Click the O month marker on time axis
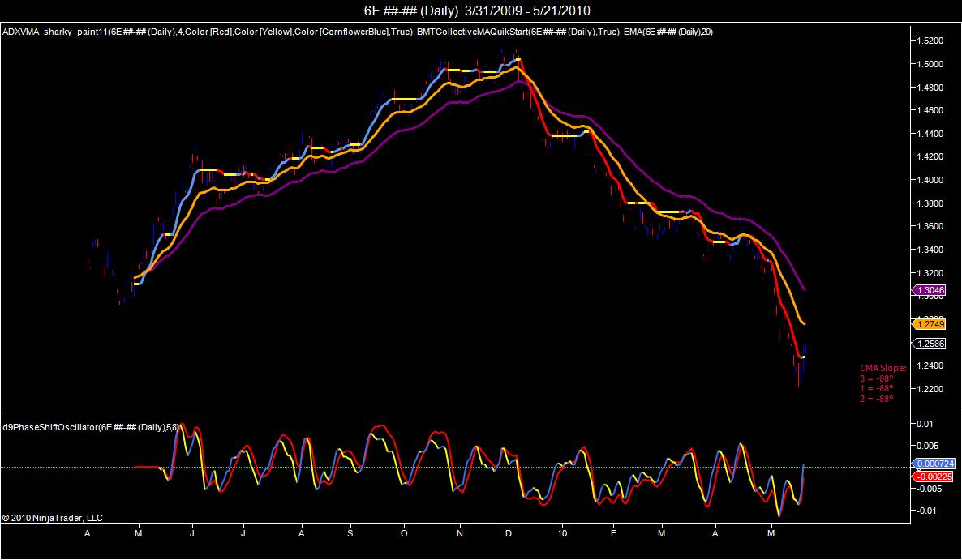The height and width of the screenshot is (560, 962). pos(404,533)
